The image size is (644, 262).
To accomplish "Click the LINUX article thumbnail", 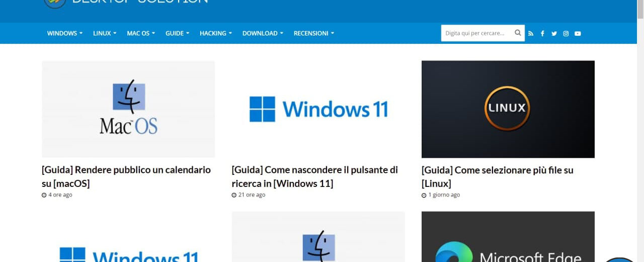I will click(508, 109).
